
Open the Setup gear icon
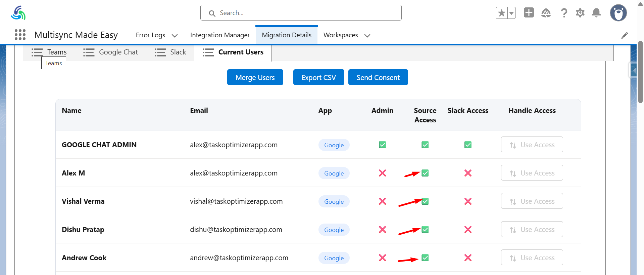pos(580,13)
